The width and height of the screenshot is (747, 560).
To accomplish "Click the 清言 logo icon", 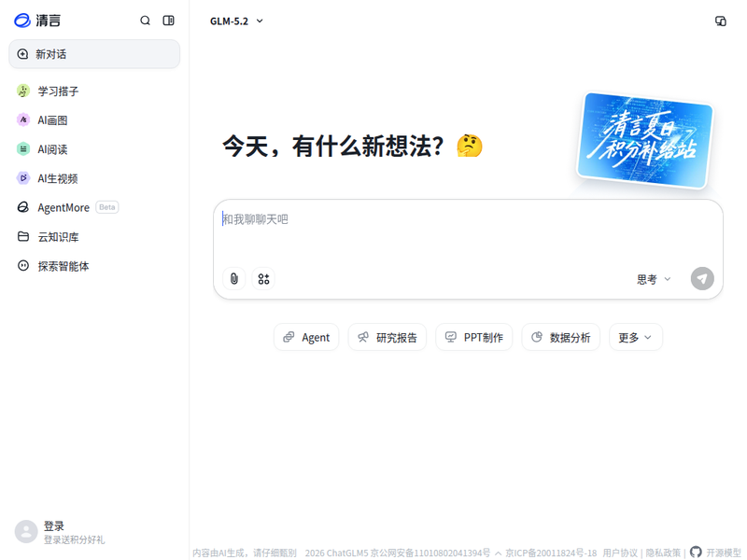I will click(x=22, y=21).
